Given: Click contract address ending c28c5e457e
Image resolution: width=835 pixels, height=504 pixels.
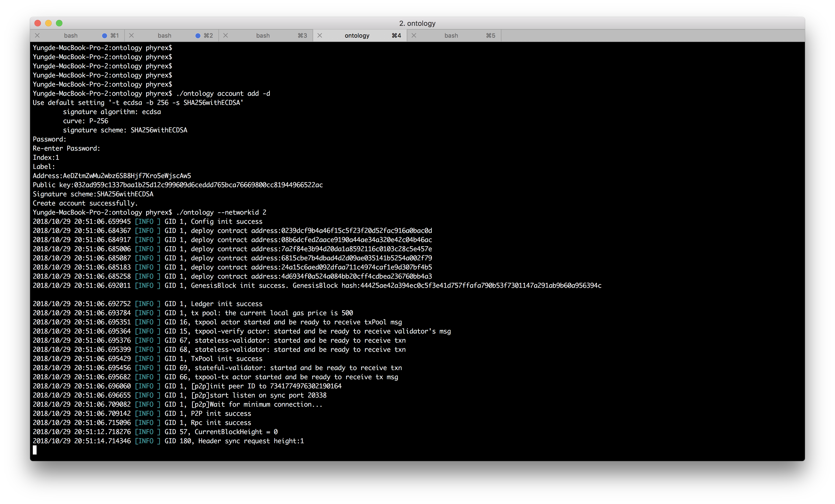Looking at the screenshot, I should click(x=356, y=249).
